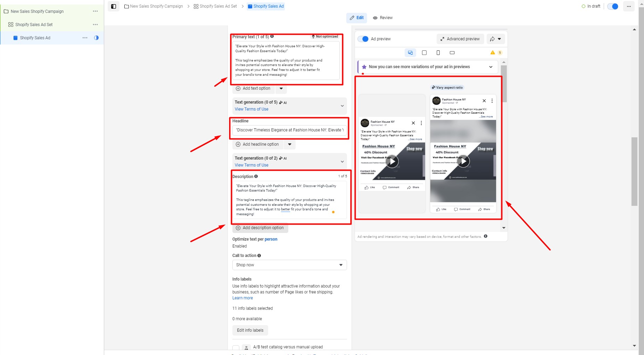
Task: Click Comment on the right preview post
Action: 462,209
